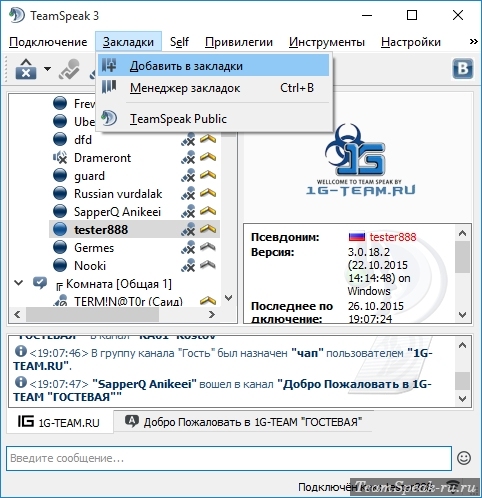
Task: Open the Self menu
Action: 179,42
